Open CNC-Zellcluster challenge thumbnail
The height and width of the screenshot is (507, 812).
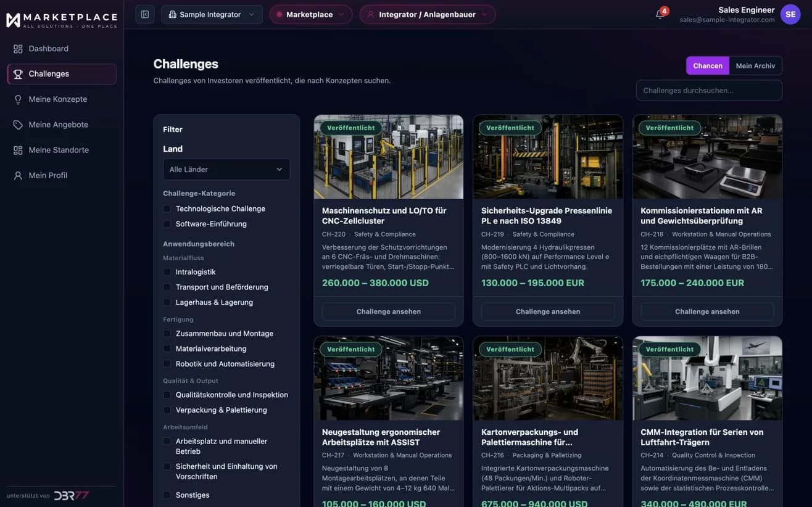389,157
